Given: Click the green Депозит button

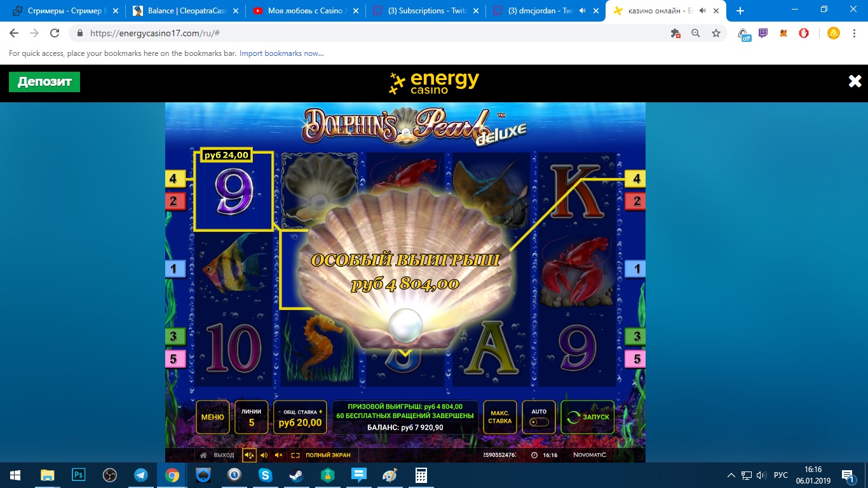Looking at the screenshot, I should [x=43, y=81].
